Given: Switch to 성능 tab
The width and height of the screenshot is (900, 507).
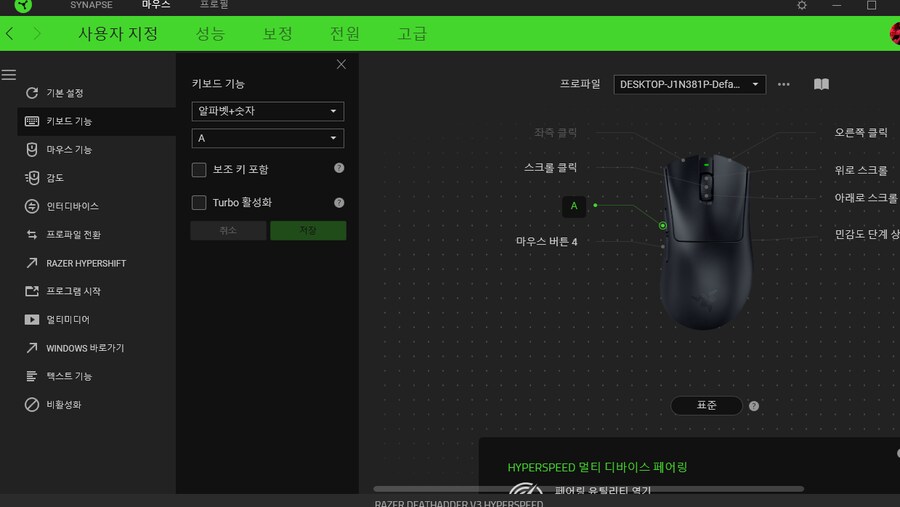Looking at the screenshot, I should pos(210,33).
